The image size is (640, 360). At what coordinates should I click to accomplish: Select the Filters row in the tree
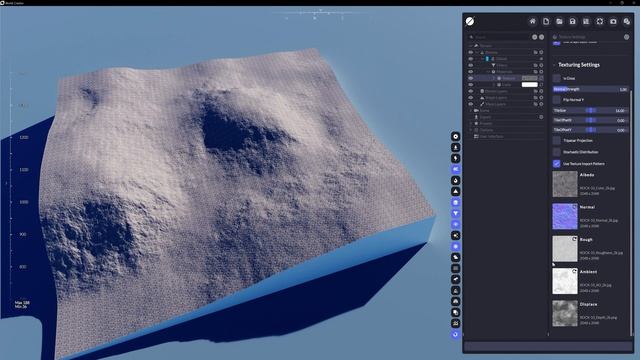(x=506, y=65)
